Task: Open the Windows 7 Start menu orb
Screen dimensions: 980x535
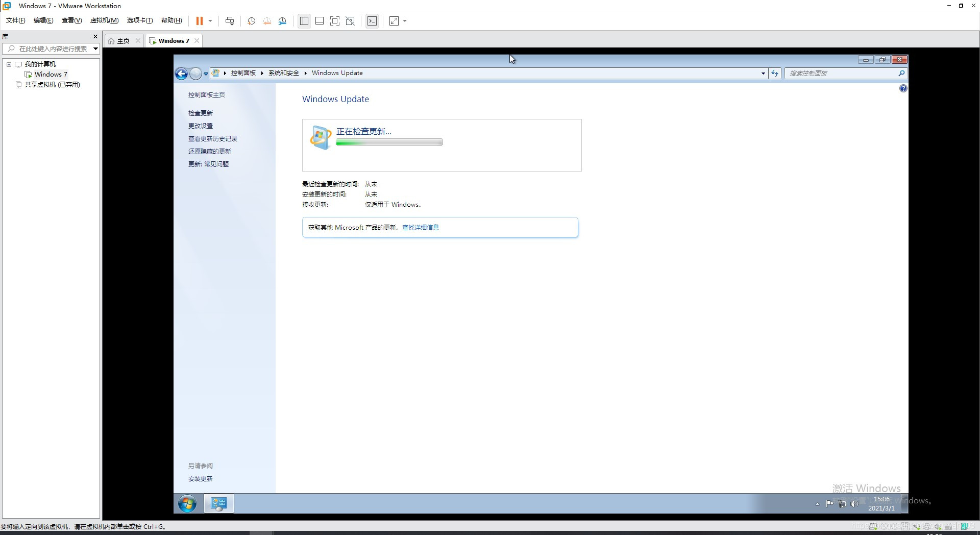Action: (187, 504)
